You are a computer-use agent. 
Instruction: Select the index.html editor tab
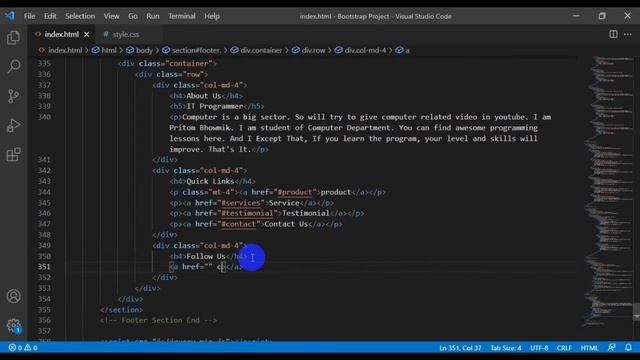tap(62, 34)
